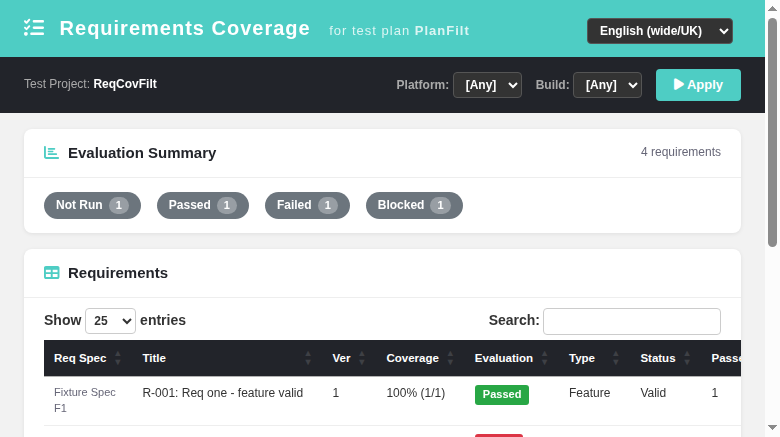Viewport: 780px width, 437px height.
Task: Click the ReqCovFilt project name
Action: pyautogui.click(x=125, y=84)
